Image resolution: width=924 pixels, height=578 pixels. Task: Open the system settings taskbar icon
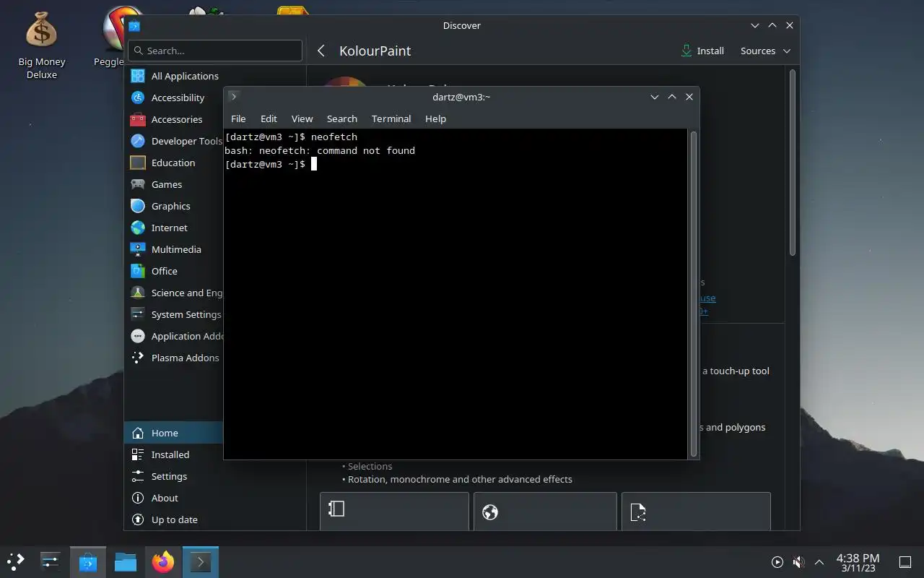pyautogui.click(x=51, y=561)
